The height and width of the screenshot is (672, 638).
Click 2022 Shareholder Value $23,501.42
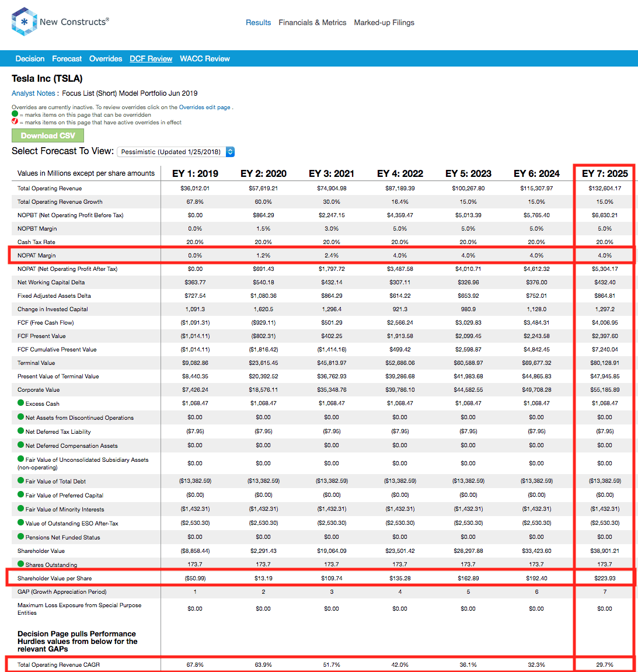click(x=400, y=551)
